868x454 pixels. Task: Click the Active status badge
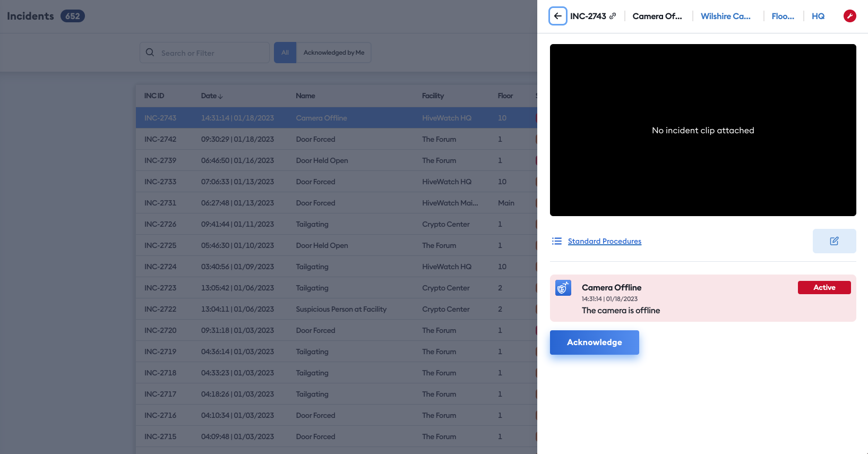click(824, 287)
